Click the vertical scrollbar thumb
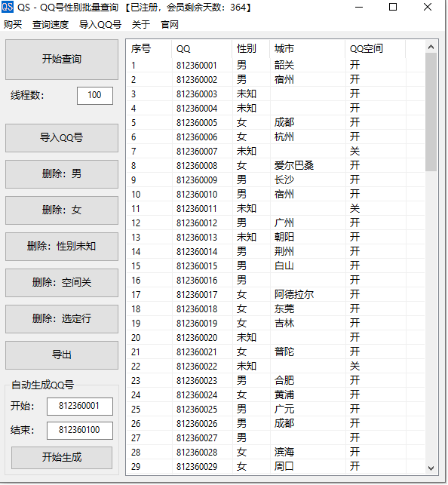The height and width of the screenshot is (485, 448). (431, 112)
